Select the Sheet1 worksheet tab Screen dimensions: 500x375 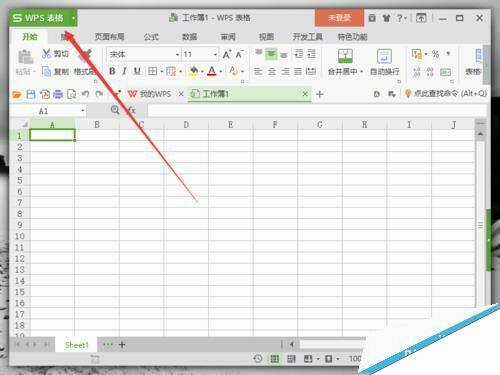coord(77,345)
